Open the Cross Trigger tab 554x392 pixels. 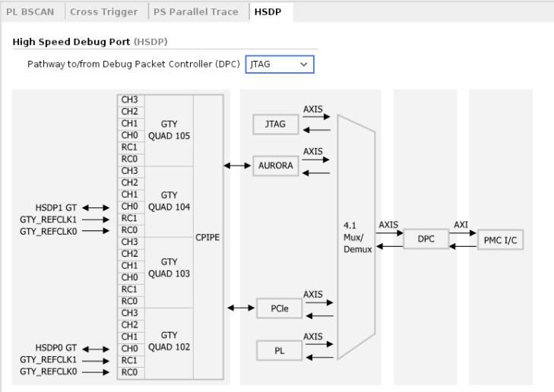104,11
